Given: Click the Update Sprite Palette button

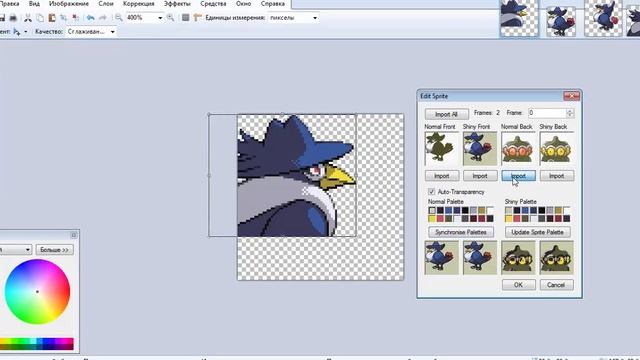Looking at the screenshot, I should click(x=538, y=232).
